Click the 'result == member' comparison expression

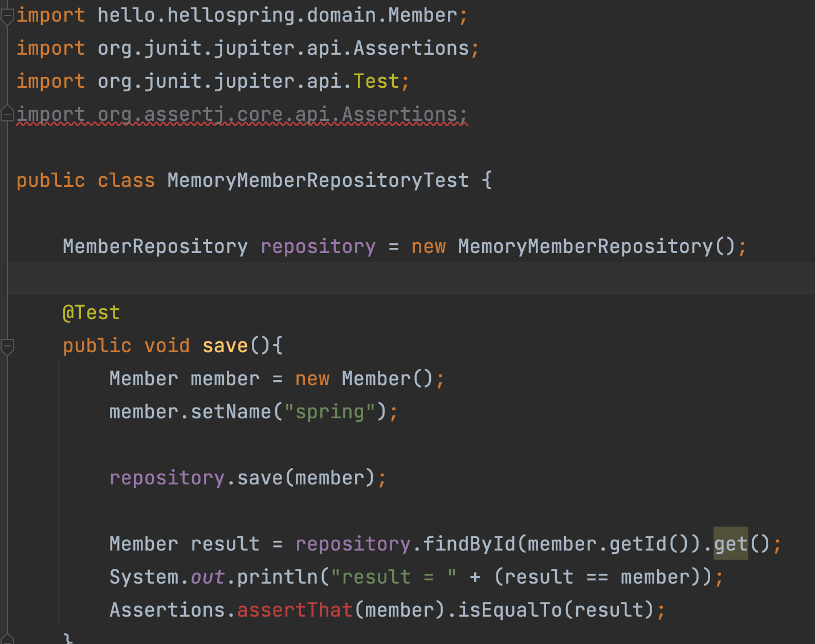pyautogui.click(x=596, y=577)
